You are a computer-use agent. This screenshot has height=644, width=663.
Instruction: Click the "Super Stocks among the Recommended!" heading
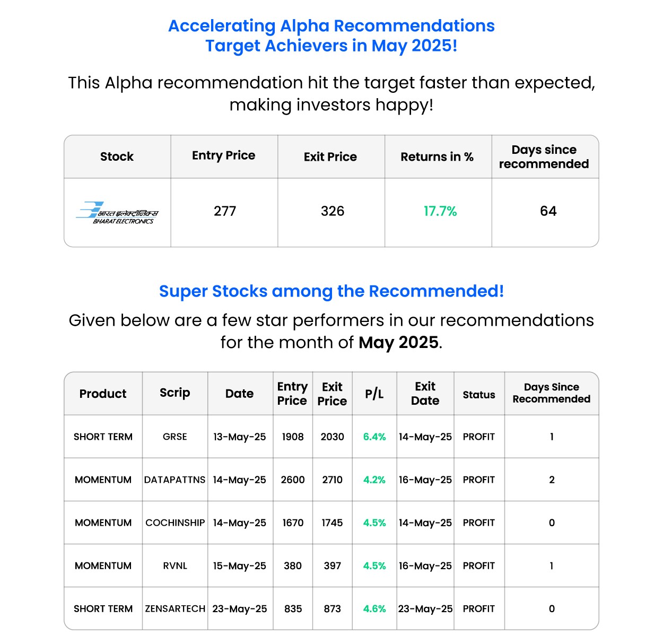coord(331,291)
